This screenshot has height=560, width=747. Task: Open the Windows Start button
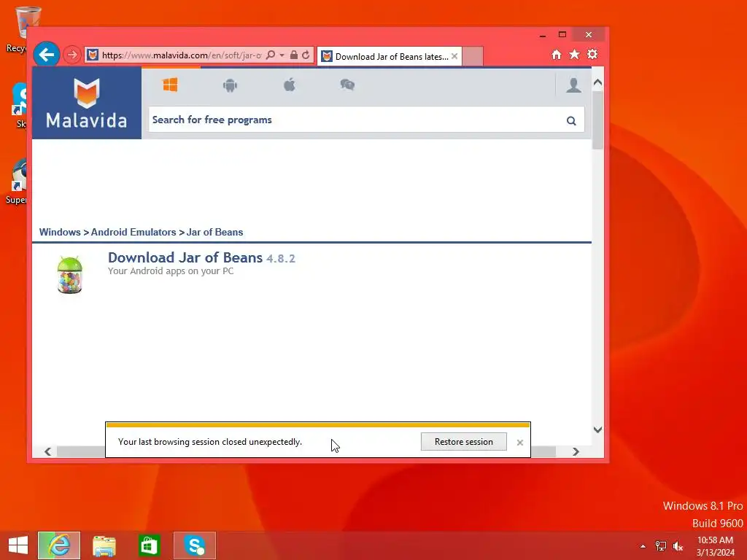(18, 545)
